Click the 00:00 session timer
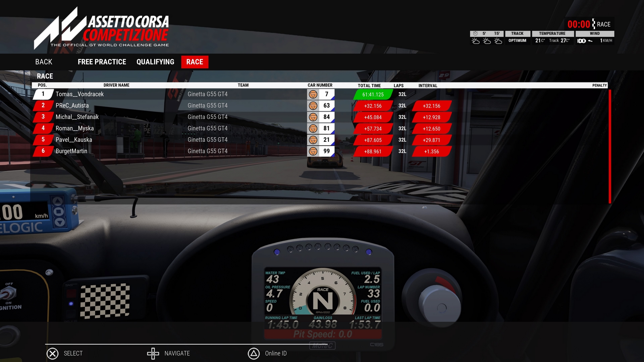This screenshot has width=644, height=362. click(x=579, y=24)
